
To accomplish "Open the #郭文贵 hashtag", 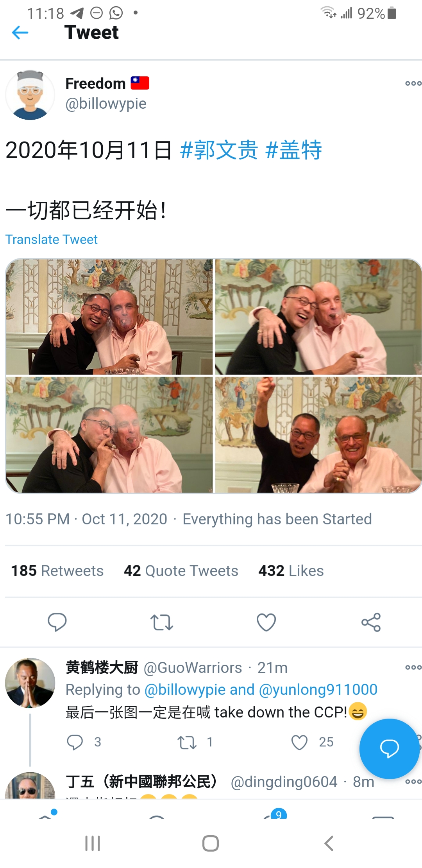I will point(219,150).
